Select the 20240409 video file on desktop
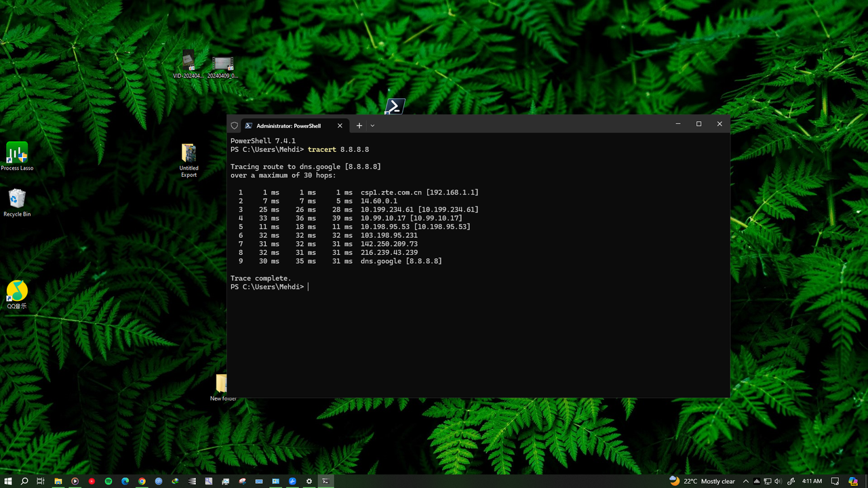This screenshot has width=868, height=488. coord(222,68)
